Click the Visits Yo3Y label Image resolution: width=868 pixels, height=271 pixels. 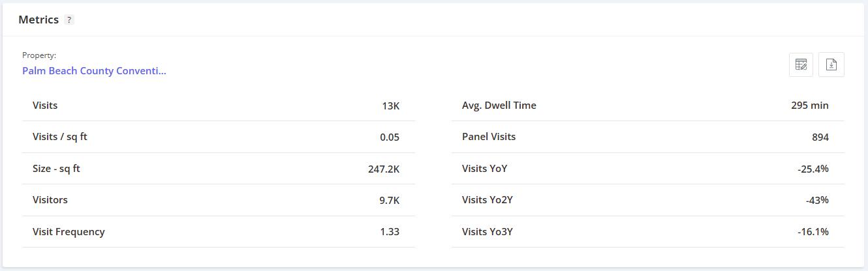487,232
